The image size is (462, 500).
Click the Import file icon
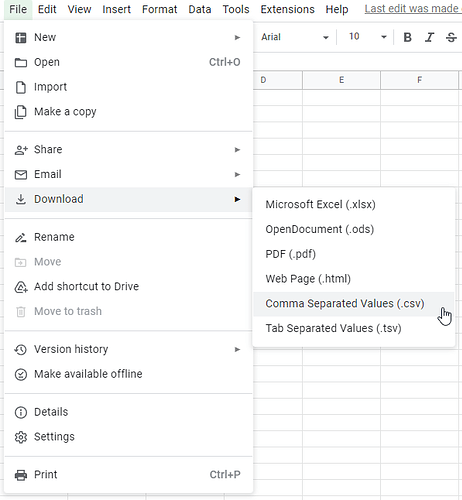(21, 87)
